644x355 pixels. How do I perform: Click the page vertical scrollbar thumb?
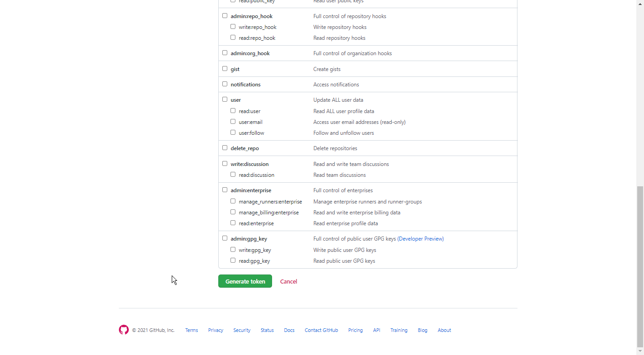point(640,266)
